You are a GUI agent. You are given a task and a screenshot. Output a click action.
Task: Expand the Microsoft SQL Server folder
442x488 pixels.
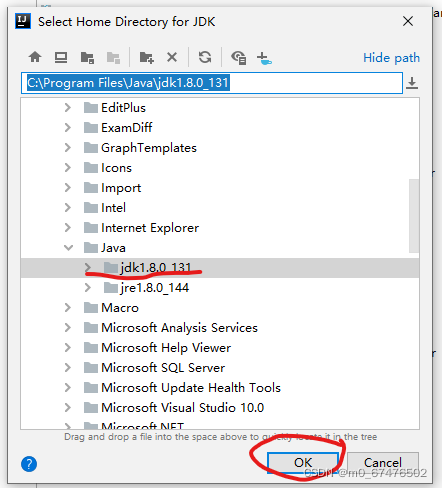(68, 368)
